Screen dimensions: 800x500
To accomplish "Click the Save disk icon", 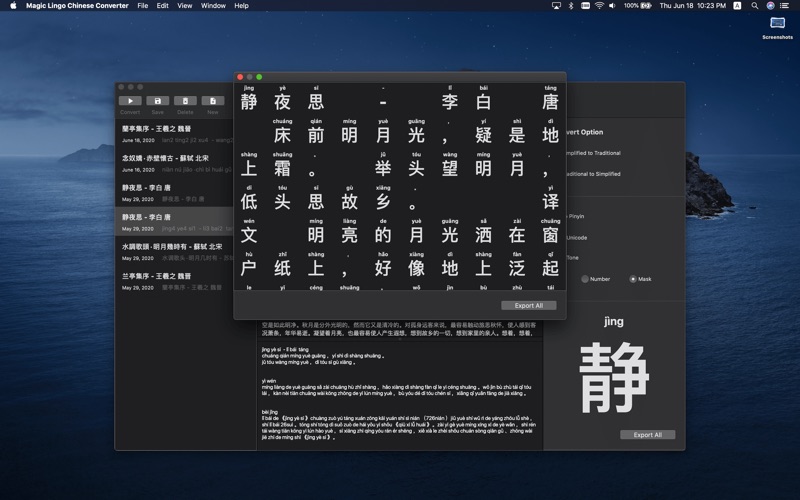I will pyautogui.click(x=158, y=101).
